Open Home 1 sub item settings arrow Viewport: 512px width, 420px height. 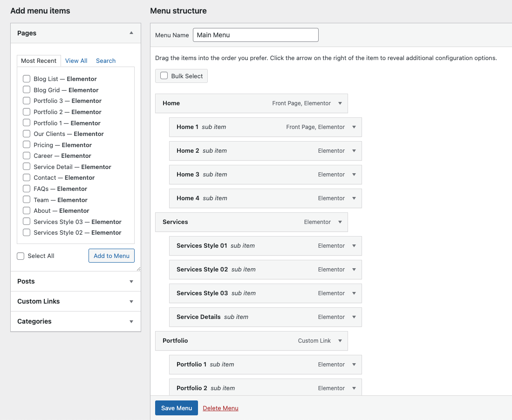coord(354,127)
